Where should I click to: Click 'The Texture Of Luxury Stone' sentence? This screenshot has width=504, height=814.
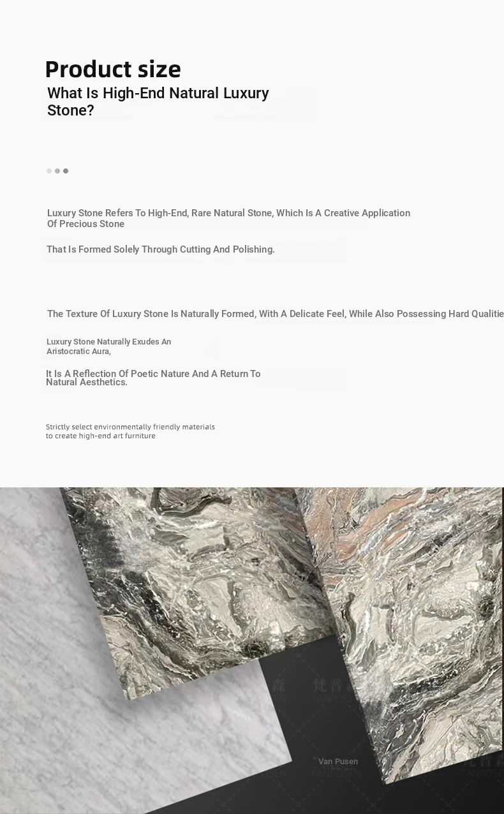[275, 314]
